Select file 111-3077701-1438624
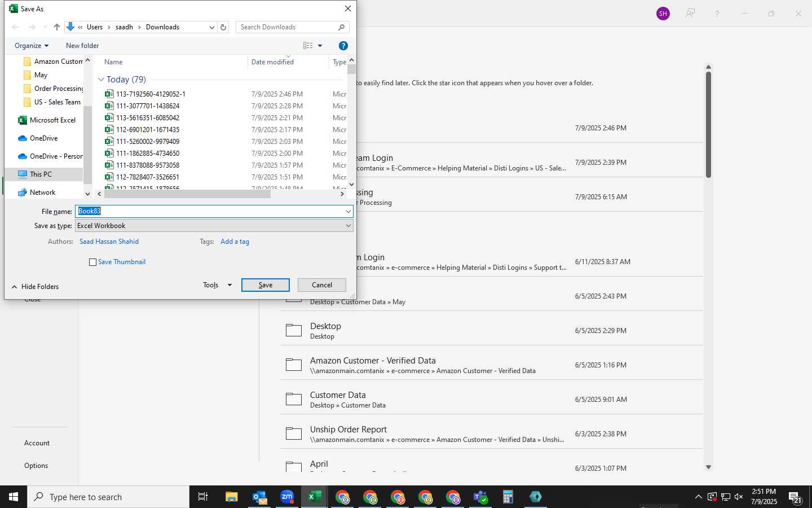This screenshot has width=812, height=508. 143,106
